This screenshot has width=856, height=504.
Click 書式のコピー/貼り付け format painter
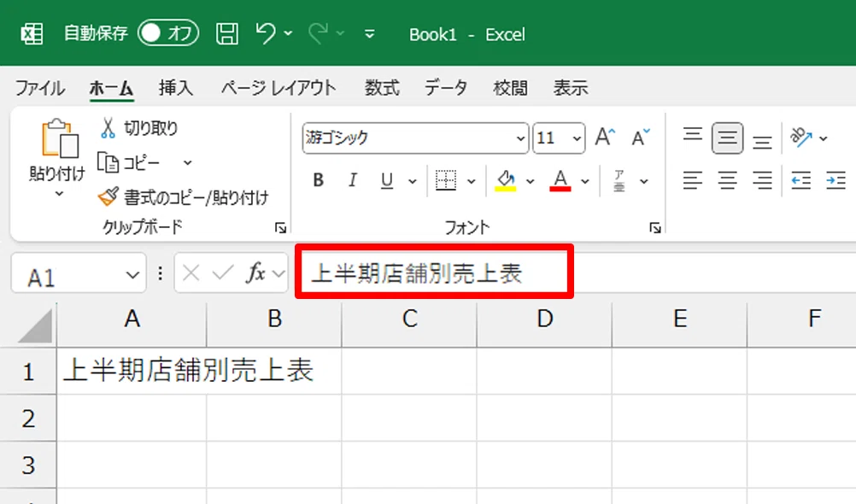coord(184,197)
